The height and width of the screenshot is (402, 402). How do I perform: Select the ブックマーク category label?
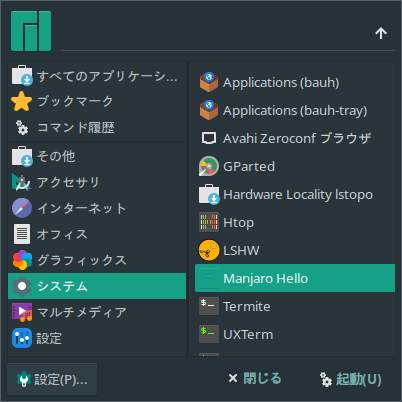coord(75,101)
